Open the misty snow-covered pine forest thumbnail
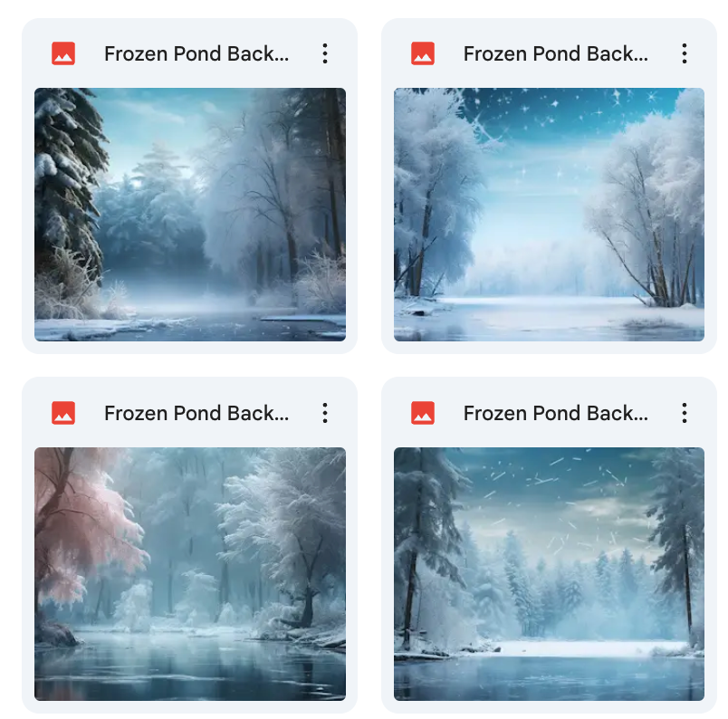The width and height of the screenshot is (728, 719). pyautogui.click(x=190, y=215)
